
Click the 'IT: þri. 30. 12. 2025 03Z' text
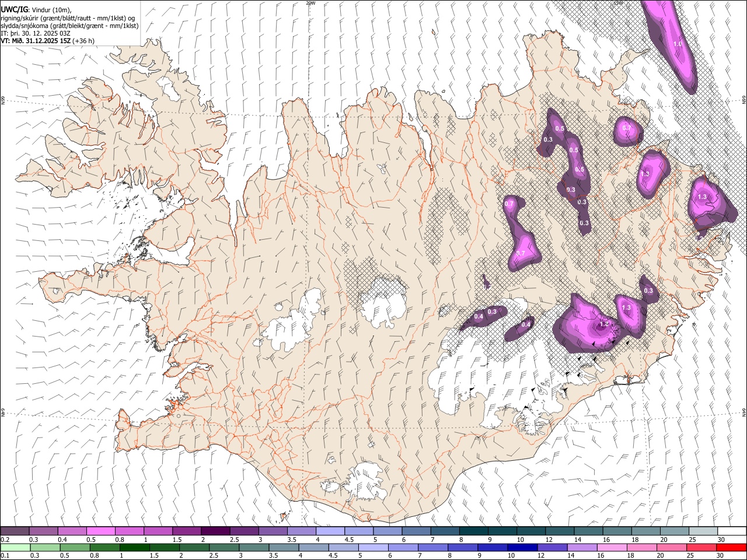click(x=36, y=33)
